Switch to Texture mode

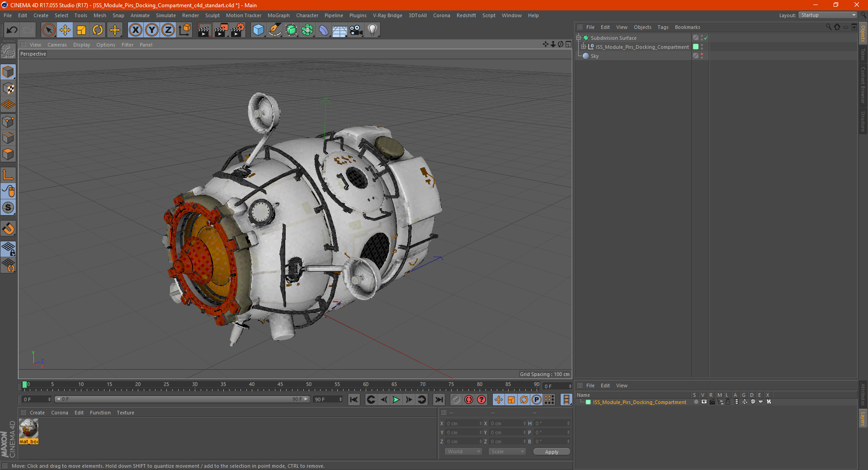[x=8, y=89]
